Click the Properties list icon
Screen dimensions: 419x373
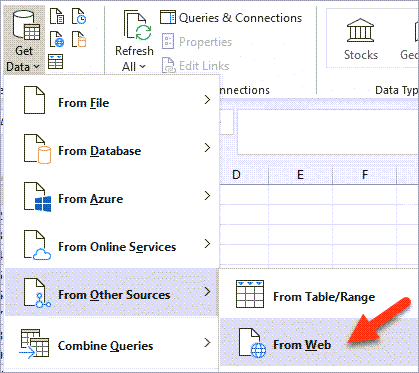tap(168, 42)
